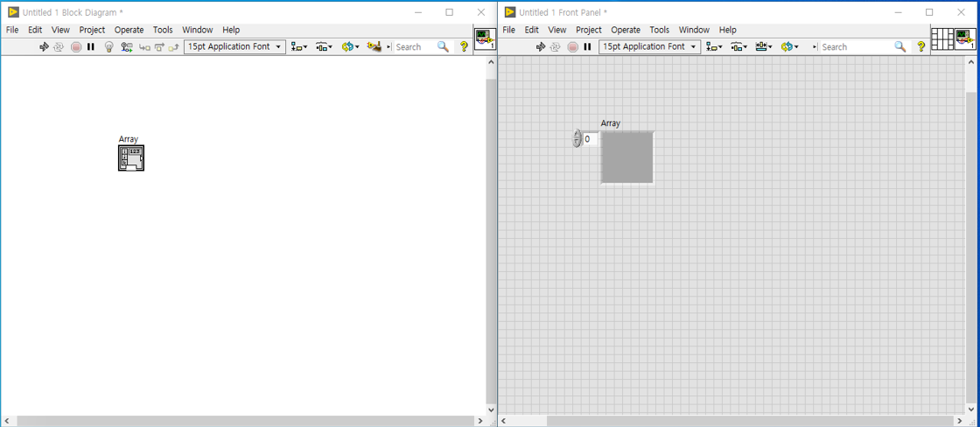Focus Front Panel search field
This screenshot has width=980, height=427.
tap(856, 47)
